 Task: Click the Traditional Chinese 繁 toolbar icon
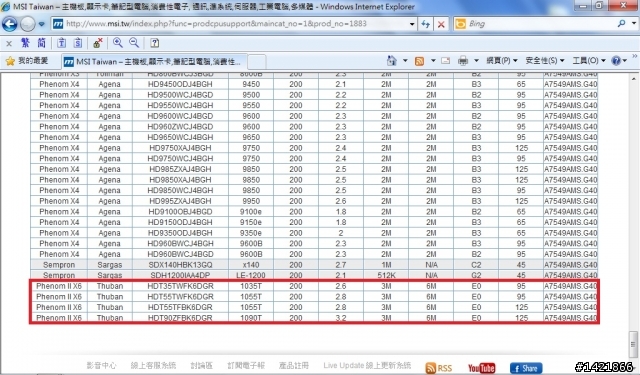coord(25,42)
